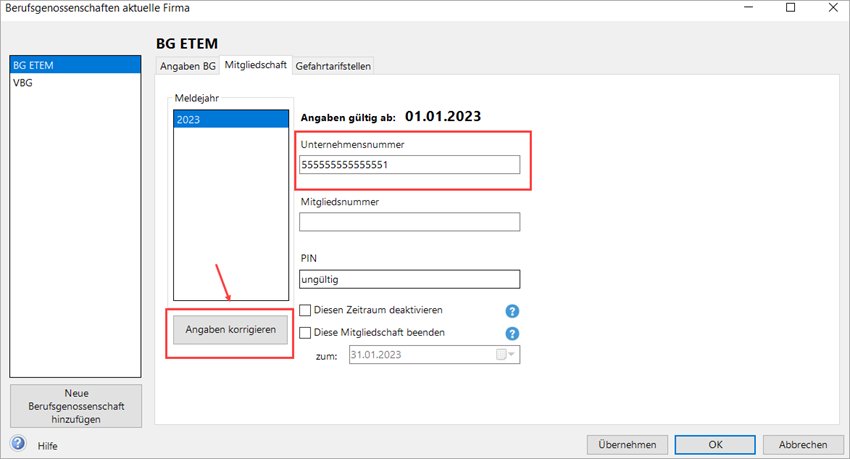Maximize the Berufsgenossenschaften window
Screen dimensions: 850x459
click(x=790, y=8)
